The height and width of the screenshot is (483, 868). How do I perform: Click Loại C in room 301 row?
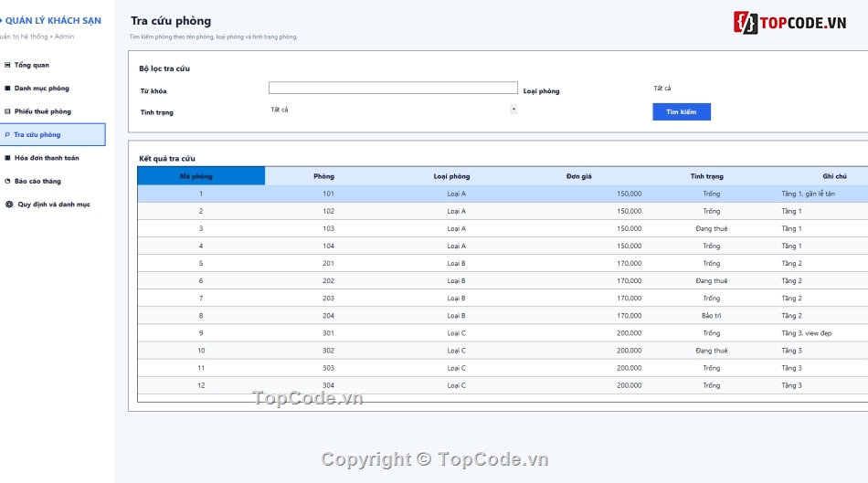tap(456, 333)
